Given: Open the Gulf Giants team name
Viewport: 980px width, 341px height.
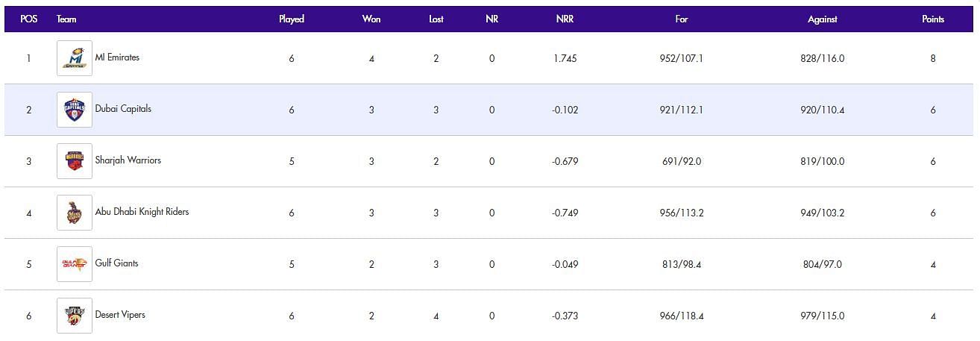Looking at the screenshot, I should tap(116, 263).
